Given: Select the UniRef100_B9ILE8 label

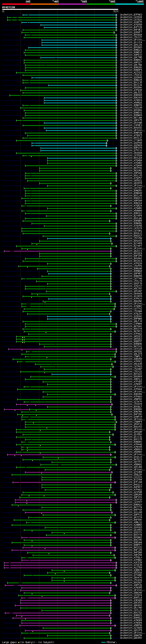Looking at the screenshot, I should click(131, 158).
